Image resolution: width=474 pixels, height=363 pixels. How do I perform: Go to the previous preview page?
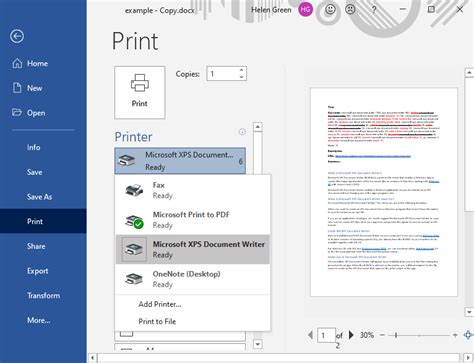[x=310, y=335]
